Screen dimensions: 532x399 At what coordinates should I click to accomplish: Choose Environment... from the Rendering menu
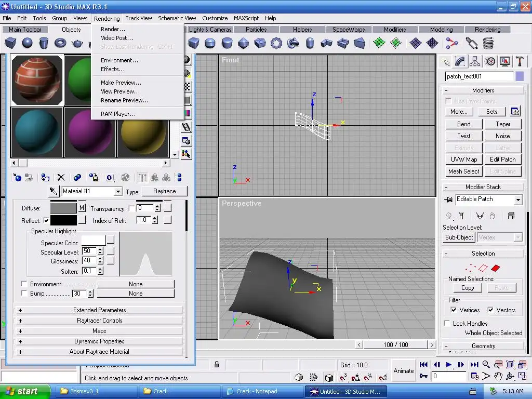119,60
